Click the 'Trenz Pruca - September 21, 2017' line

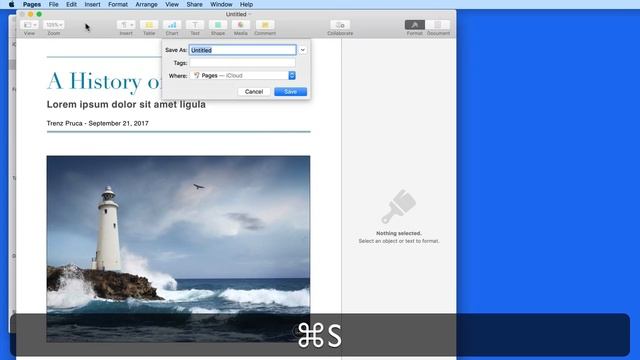tap(98, 123)
